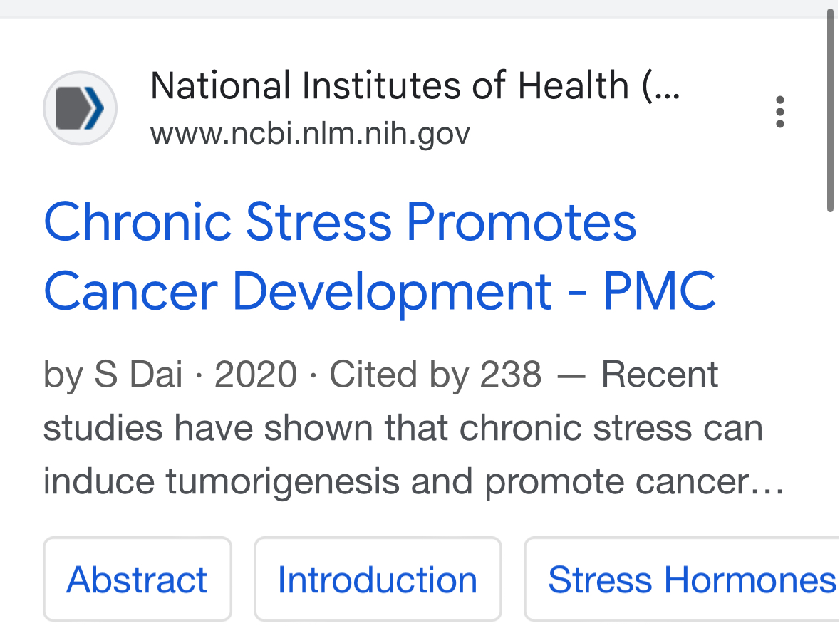Click the NIH site favicon icon

[x=80, y=108]
